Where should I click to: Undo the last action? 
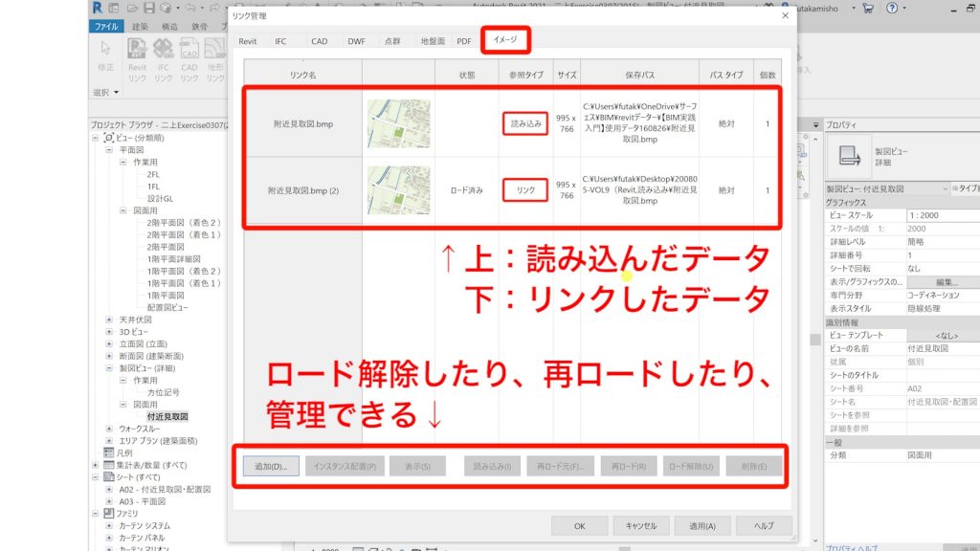(191, 9)
